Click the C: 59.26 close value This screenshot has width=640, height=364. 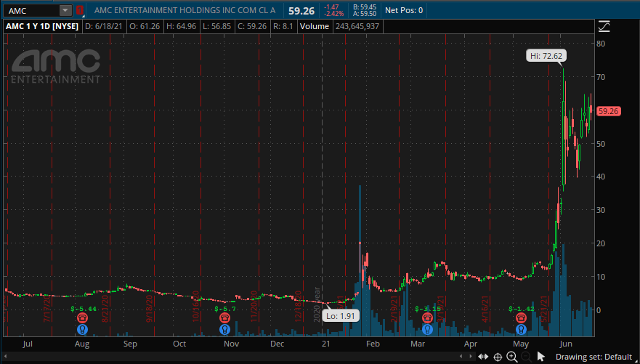(x=252, y=27)
